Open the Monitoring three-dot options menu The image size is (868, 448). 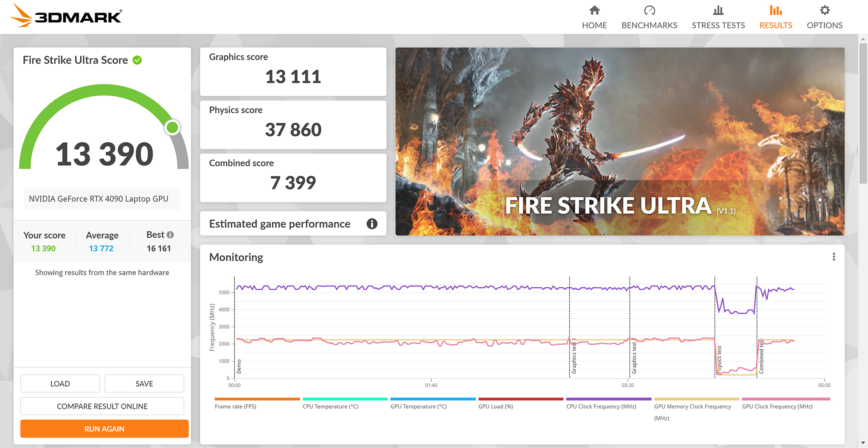pyautogui.click(x=833, y=257)
